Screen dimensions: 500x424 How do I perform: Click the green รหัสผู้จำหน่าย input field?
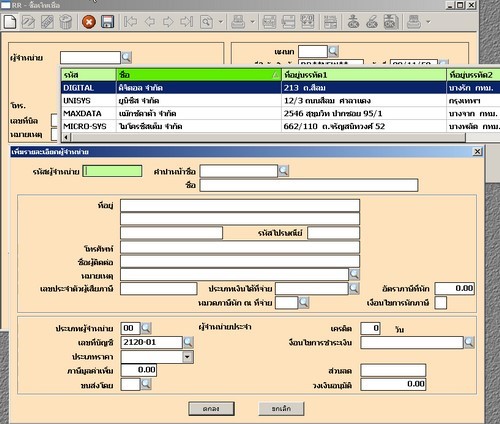point(112,171)
